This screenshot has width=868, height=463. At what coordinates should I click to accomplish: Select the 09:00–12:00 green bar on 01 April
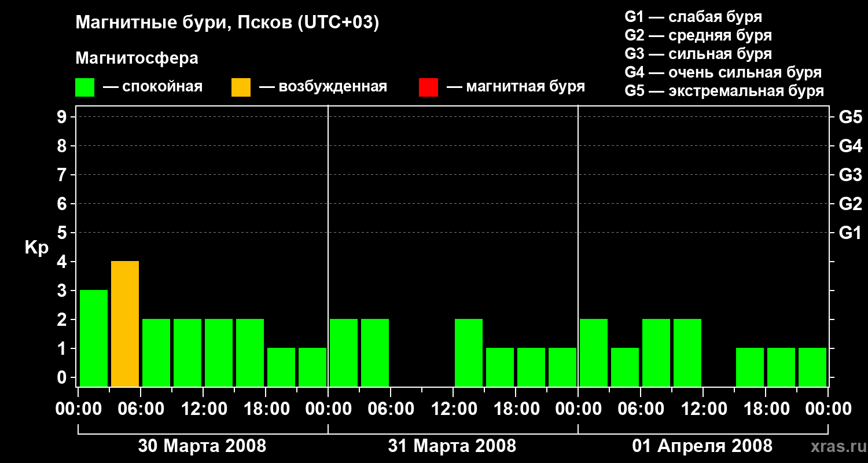click(687, 352)
